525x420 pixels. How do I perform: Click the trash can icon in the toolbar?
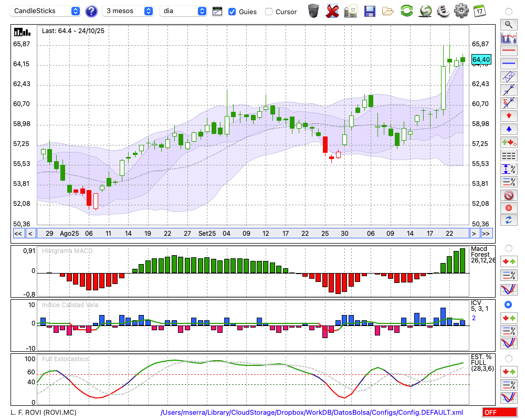(313, 11)
